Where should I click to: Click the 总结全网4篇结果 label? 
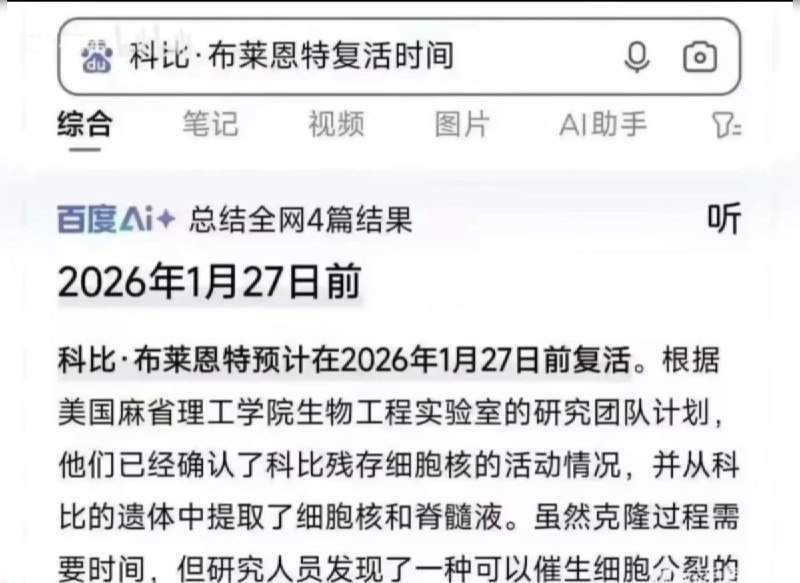[x=301, y=220]
